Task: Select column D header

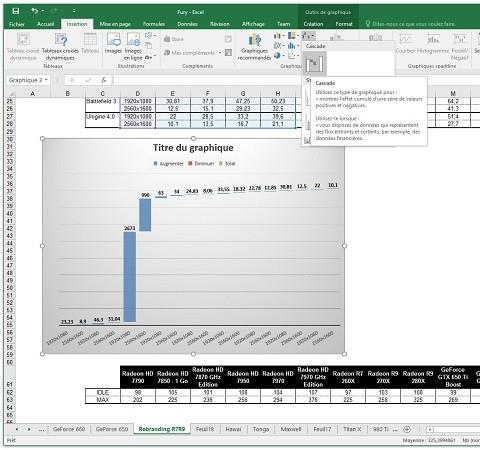Action: [138, 93]
